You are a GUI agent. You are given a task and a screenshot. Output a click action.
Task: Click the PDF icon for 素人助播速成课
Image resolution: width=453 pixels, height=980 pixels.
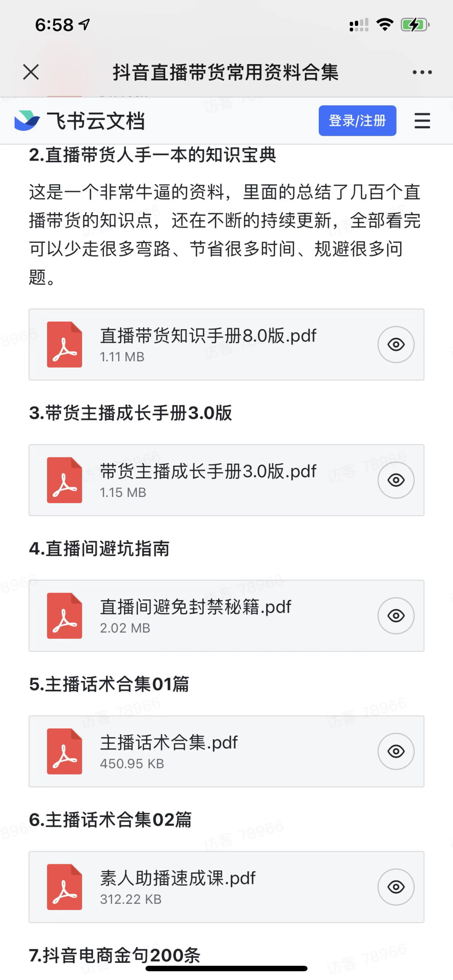[65, 887]
